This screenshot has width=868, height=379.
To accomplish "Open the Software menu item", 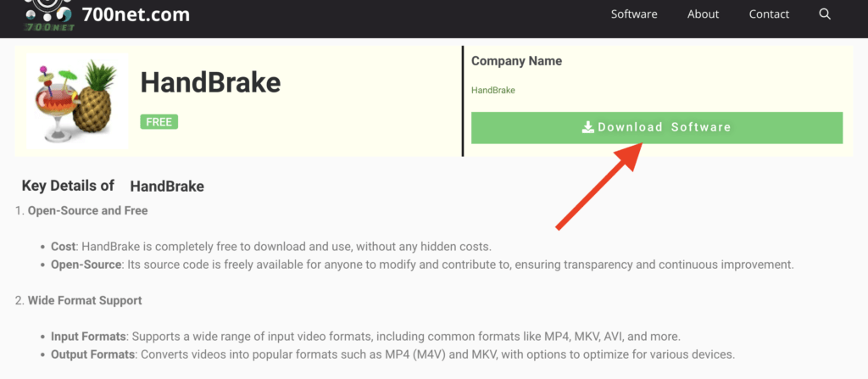I will tap(634, 14).
